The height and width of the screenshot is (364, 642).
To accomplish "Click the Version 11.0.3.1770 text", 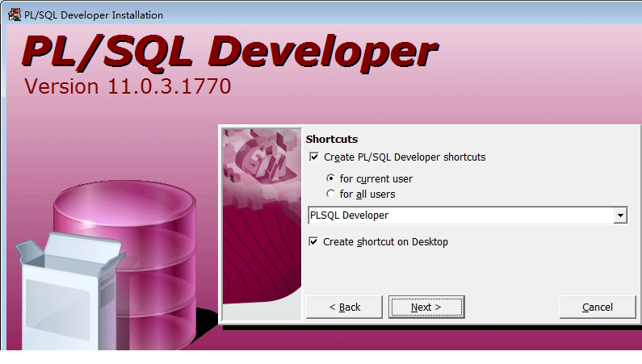I will click(128, 86).
